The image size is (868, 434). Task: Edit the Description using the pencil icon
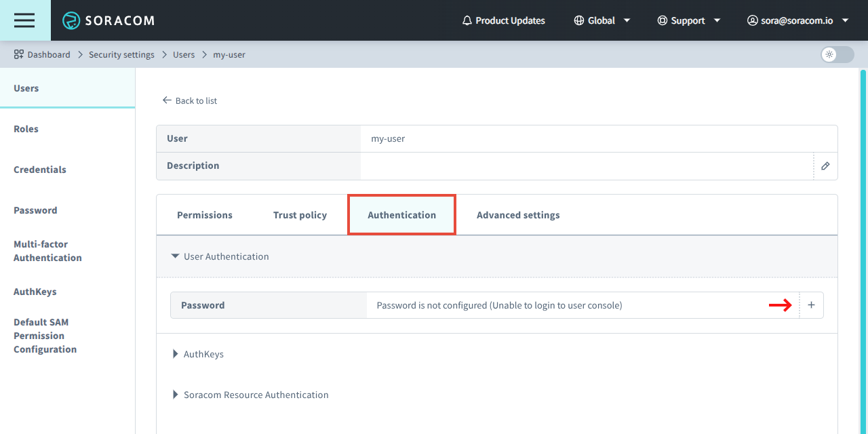coord(825,166)
